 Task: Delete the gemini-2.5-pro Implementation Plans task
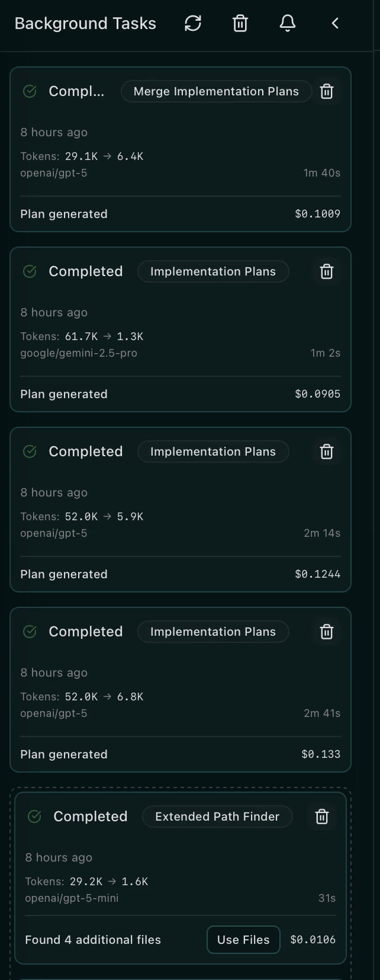pos(327,271)
